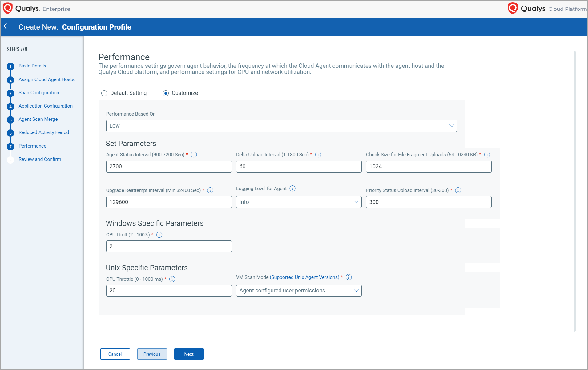
Task: Open info icon for Upgrade Reattempt Interval
Action: pos(210,190)
